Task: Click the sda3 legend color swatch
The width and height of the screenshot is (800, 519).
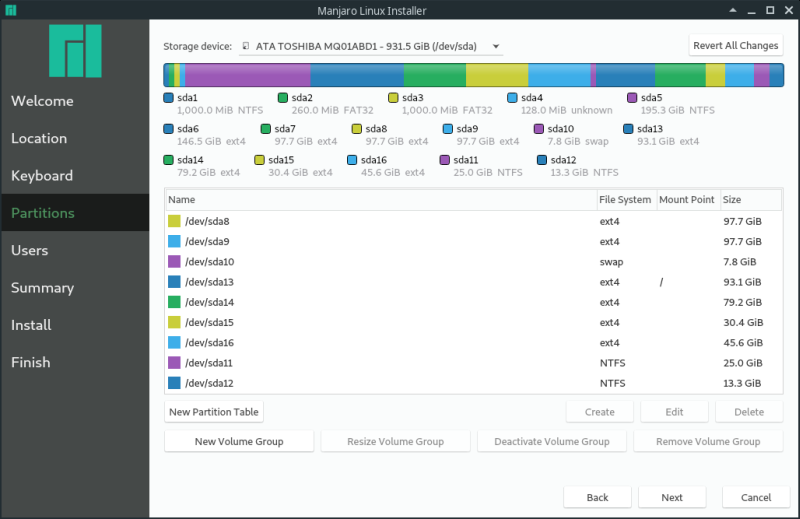Action: click(393, 97)
